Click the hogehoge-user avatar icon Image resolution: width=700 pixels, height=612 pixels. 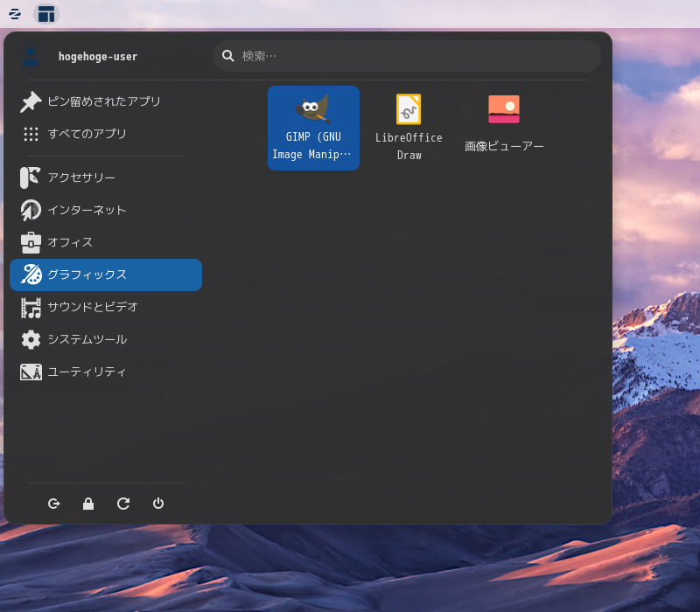(x=31, y=57)
